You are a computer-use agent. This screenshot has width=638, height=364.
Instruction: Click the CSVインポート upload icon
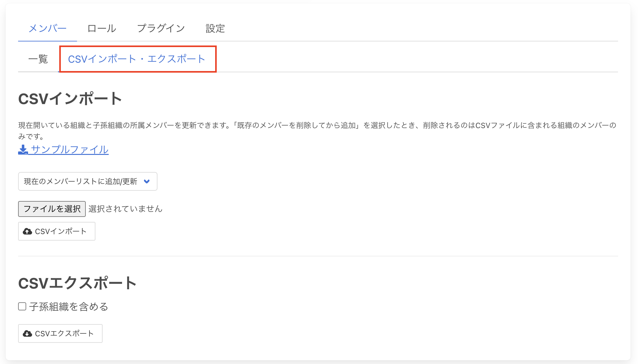[x=28, y=231]
